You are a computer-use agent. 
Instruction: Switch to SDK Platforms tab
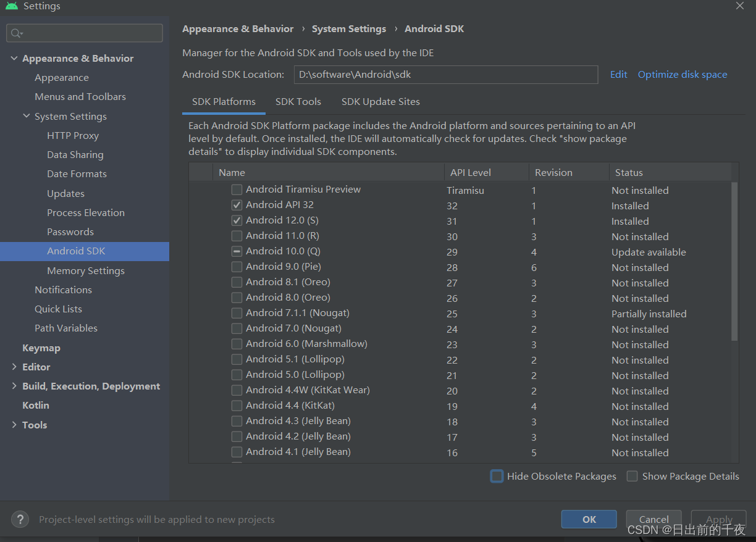pos(224,102)
